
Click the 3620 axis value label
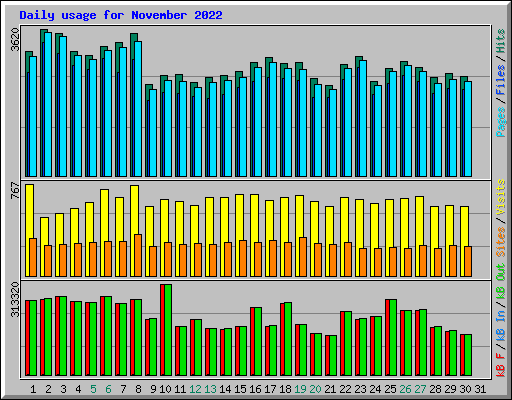point(15,40)
